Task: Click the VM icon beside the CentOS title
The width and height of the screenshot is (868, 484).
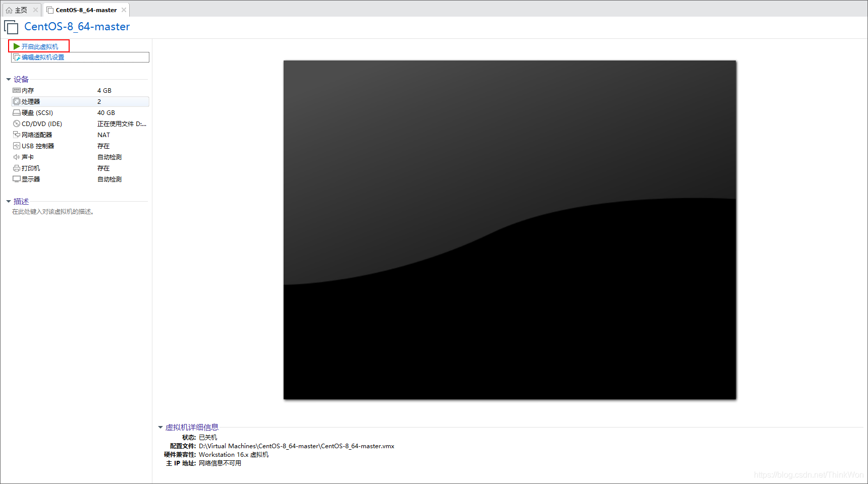Action: click(x=11, y=27)
